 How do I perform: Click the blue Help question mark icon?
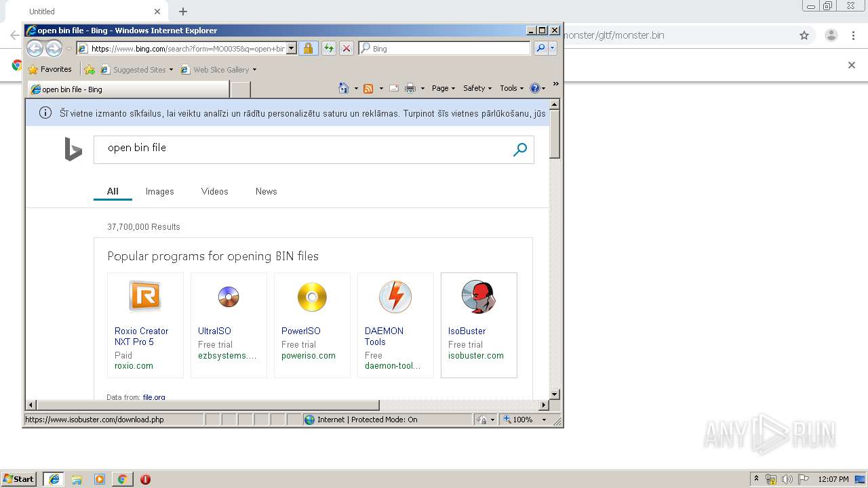click(534, 88)
